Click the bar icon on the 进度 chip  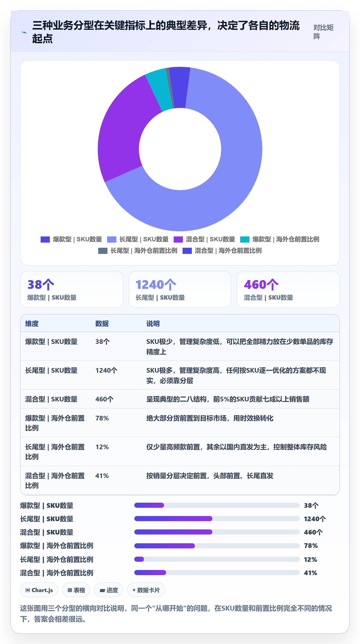(102, 590)
